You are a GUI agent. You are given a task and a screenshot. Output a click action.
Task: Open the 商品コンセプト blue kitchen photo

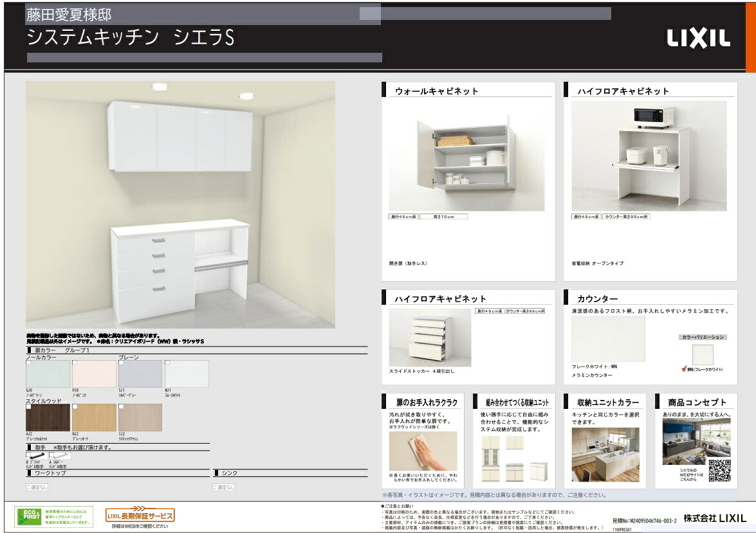pyautogui.click(x=696, y=442)
